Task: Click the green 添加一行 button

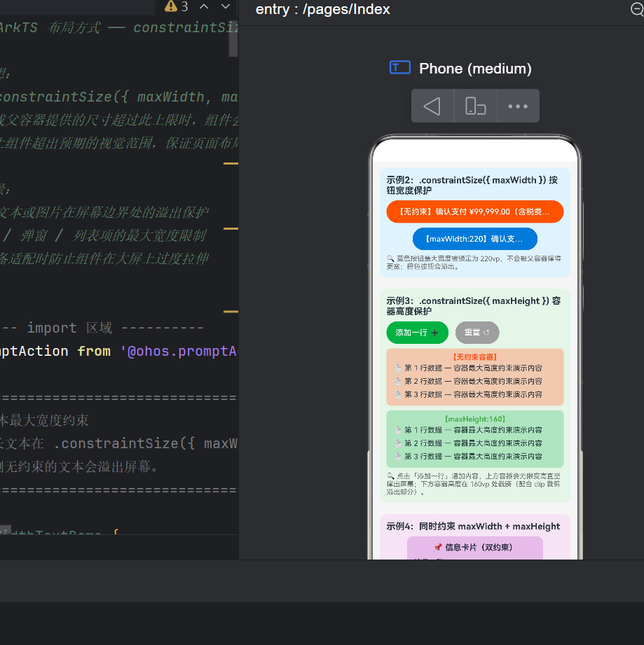Action: pyautogui.click(x=417, y=333)
